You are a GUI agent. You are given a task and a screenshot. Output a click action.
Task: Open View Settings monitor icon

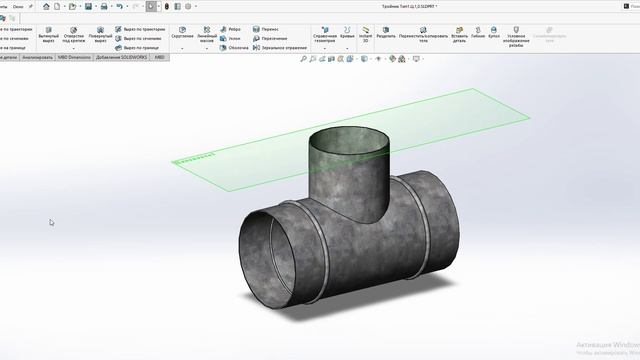(416, 59)
